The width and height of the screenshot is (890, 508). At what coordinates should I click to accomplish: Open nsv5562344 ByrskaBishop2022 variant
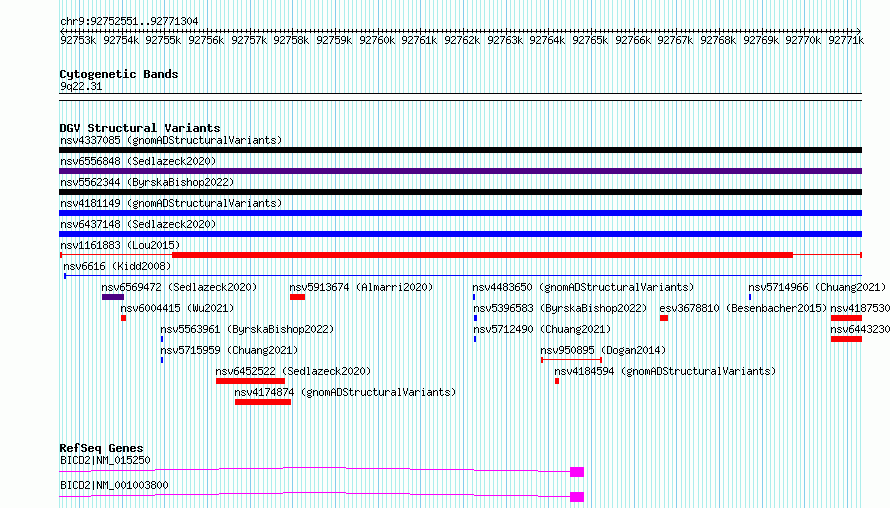pyautogui.click(x=147, y=182)
